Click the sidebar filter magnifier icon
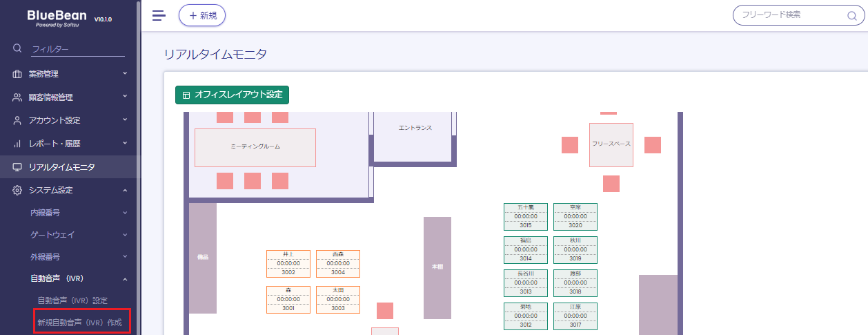The width and height of the screenshot is (868, 335). pos(18,48)
